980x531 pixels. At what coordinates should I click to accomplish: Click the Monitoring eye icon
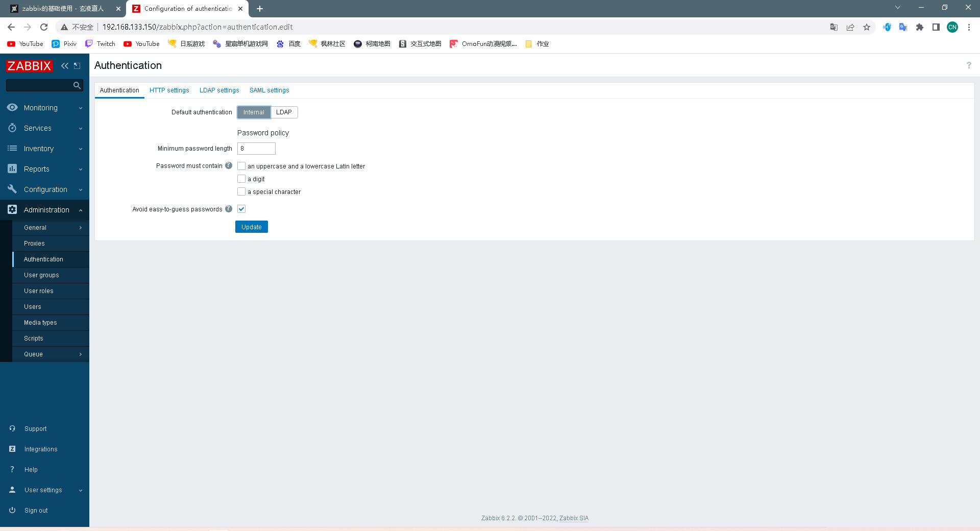(x=12, y=107)
